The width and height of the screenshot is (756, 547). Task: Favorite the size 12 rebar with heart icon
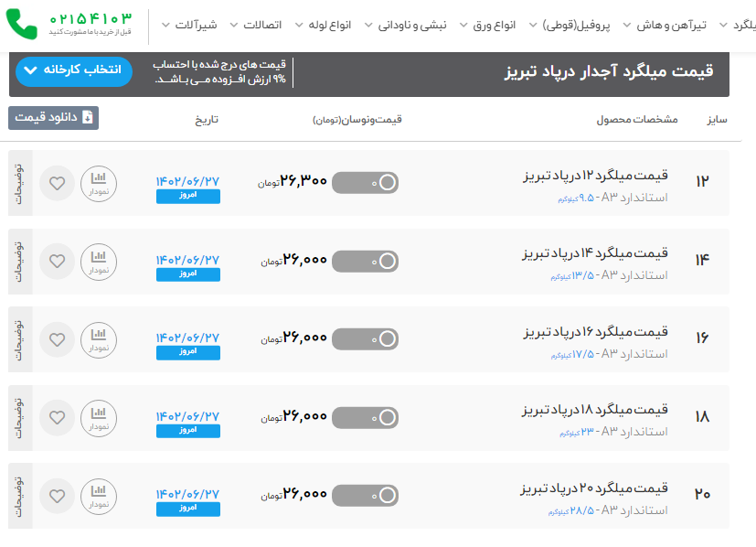(x=57, y=183)
